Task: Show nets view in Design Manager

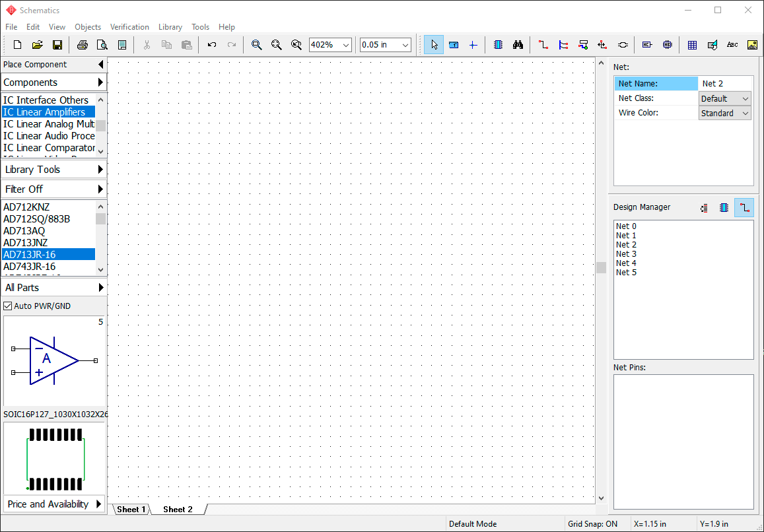Action: (744, 207)
